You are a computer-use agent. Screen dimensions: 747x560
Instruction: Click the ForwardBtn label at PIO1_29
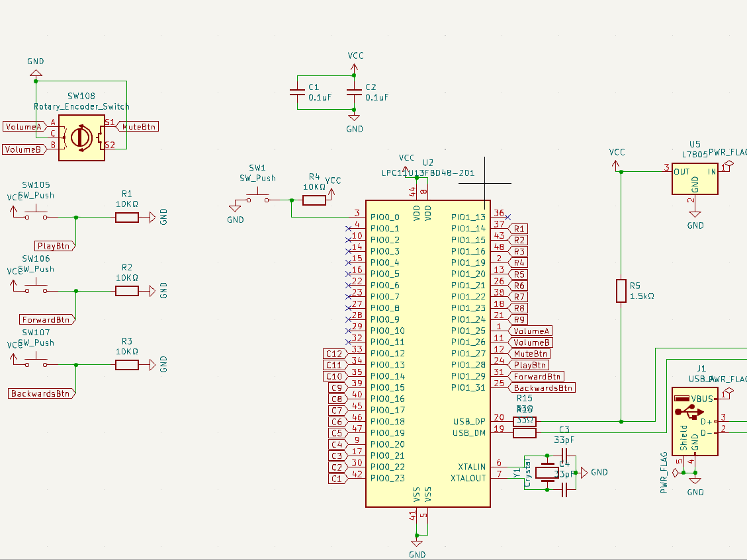pos(537,376)
